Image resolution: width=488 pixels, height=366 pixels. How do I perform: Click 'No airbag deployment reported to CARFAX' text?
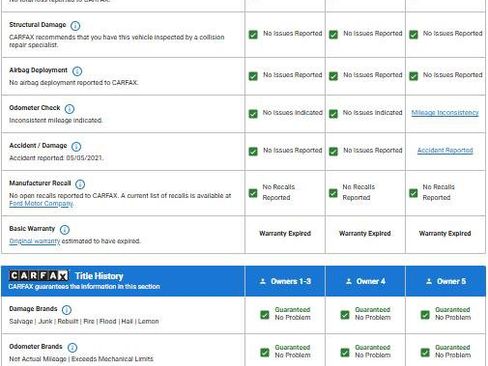(74, 82)
